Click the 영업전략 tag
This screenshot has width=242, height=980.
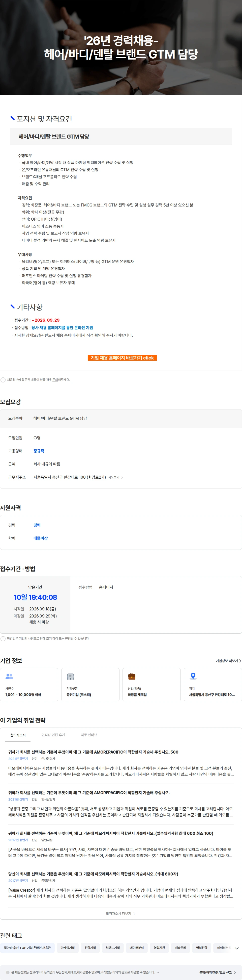click(202, 948)
